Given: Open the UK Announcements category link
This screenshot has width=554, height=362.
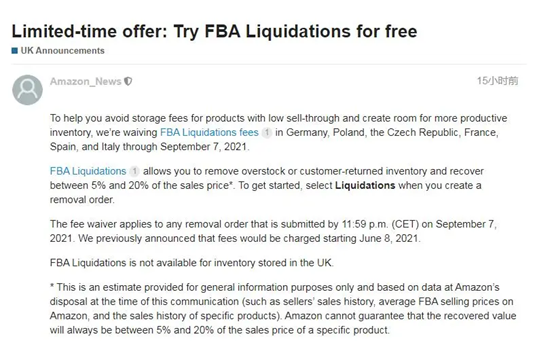Looking at the screenshot, I should [63, 51].
